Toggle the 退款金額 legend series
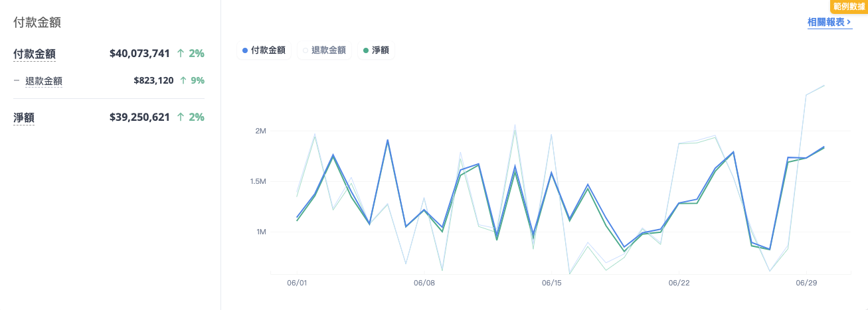This screenshot has height=310, width=868. click(324, 50)
